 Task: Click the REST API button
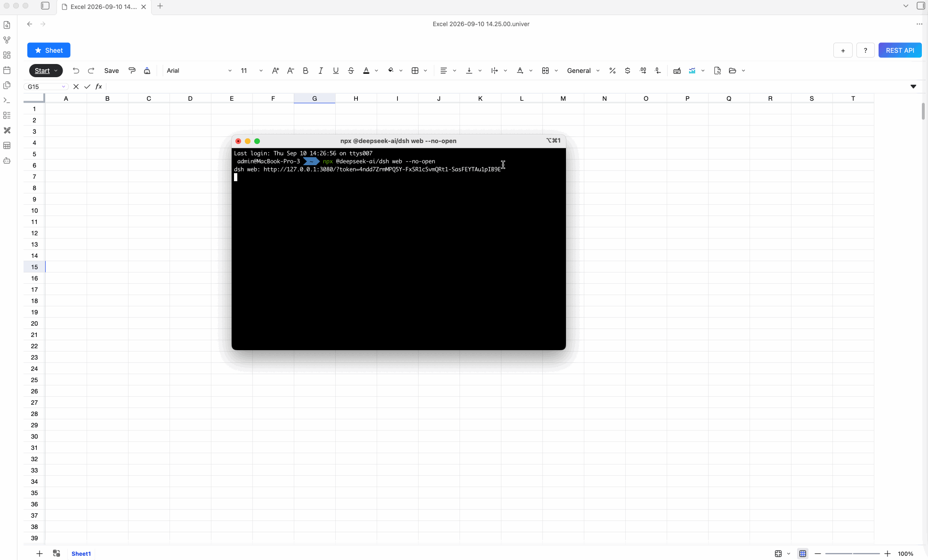[x=900, y=50]
